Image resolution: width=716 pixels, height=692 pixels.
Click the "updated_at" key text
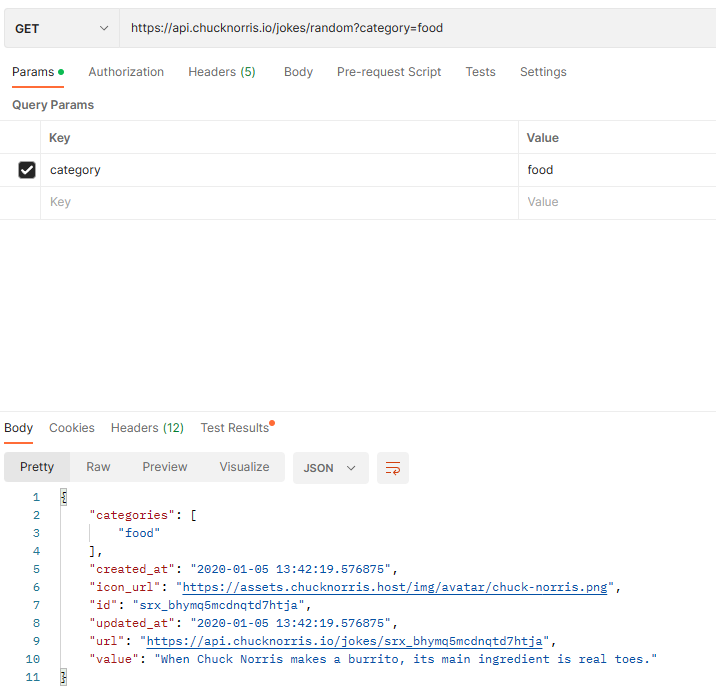132,623
